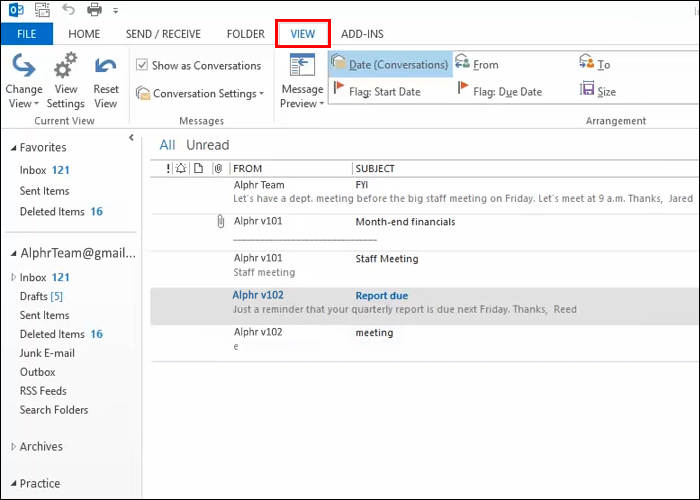The image size is (700, 500).
Task: Expand the Archives data file
Action: [x=13, y=446]
